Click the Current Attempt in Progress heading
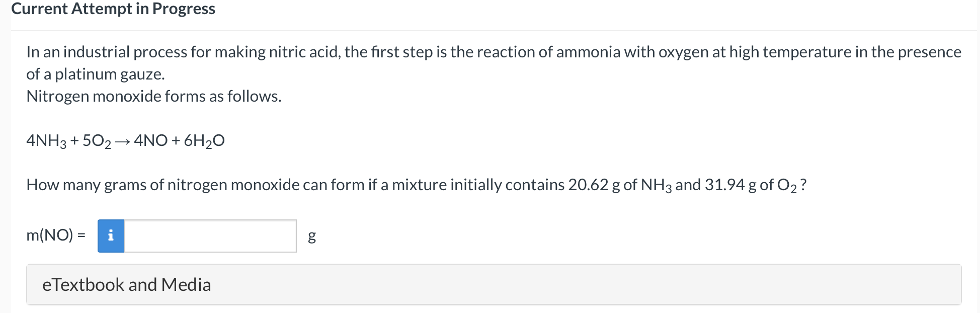The width and height of the screenshot is (980, 313). click(114, 9)
